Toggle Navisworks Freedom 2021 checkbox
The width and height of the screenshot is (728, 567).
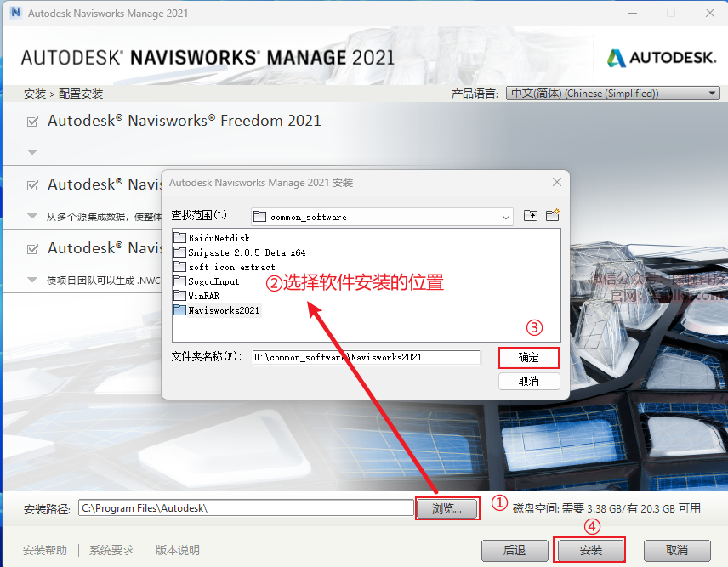[32, 122]
